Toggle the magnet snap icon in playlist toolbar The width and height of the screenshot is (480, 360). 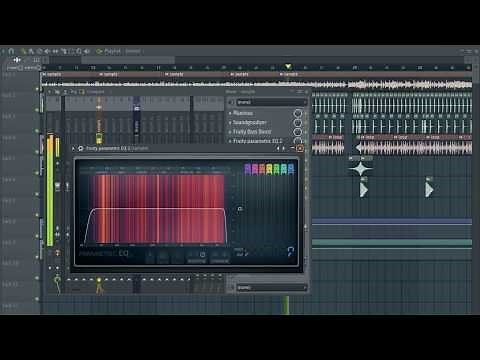[x=11, y=51]
